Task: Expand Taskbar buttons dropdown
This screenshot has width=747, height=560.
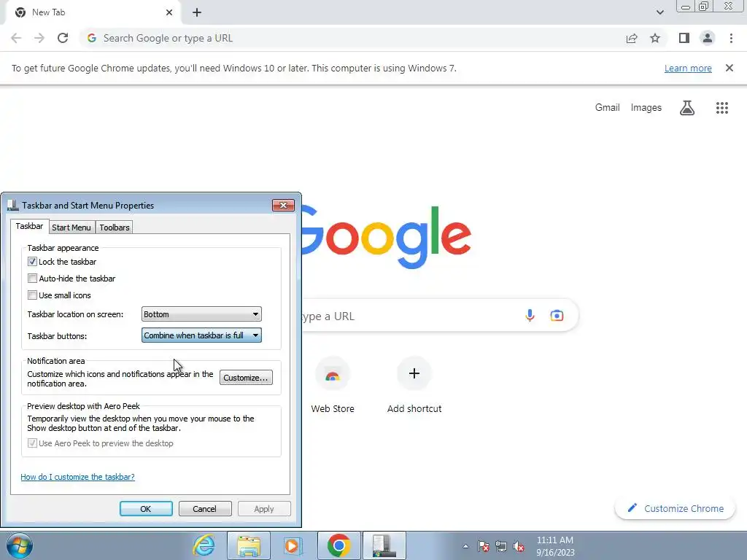Action: tap(201, 335)
